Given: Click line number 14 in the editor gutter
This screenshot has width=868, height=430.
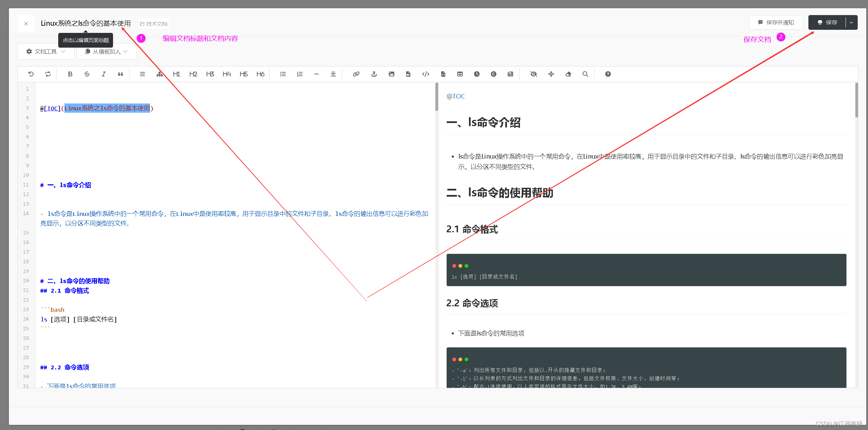Looking at the screenshot, I should (26, 213).
